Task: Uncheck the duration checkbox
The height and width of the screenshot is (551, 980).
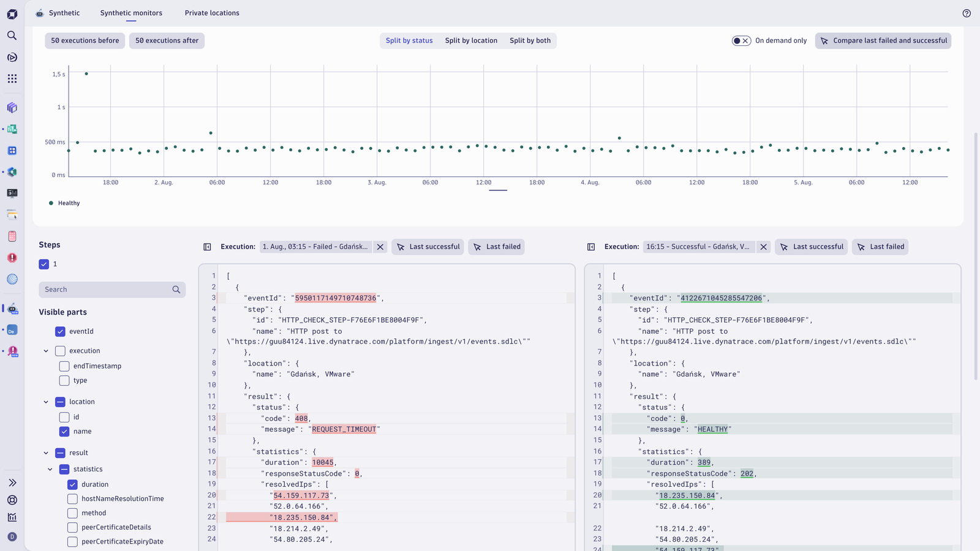Action: click(x=72, y=484)
